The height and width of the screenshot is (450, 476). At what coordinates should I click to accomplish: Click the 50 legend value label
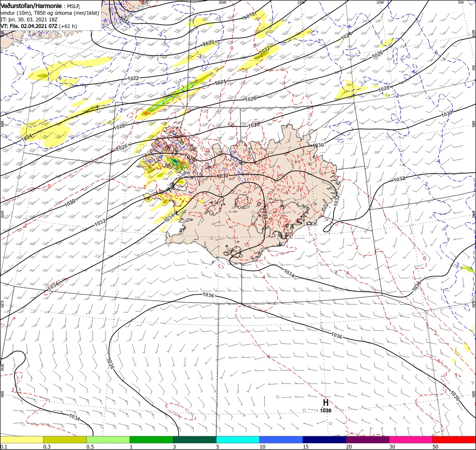point(436,447)
